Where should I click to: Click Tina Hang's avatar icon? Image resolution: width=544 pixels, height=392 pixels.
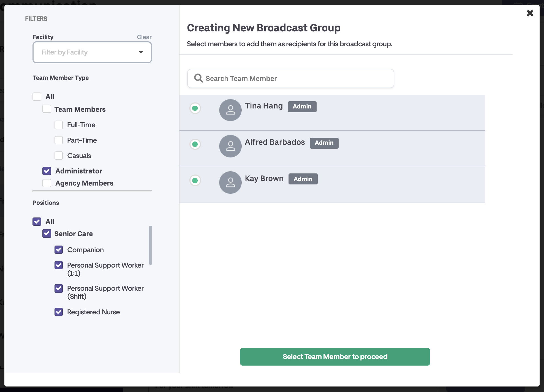coord(230,110)
